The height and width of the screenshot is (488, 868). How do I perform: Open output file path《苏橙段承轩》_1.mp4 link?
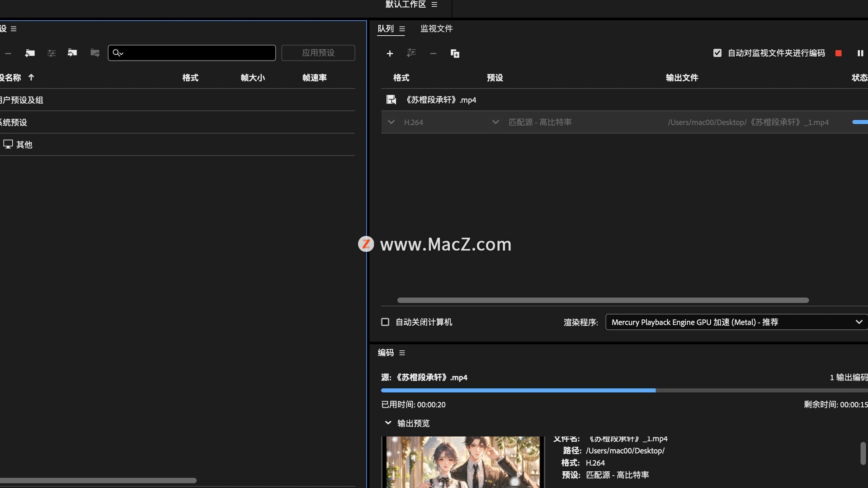tap(748, 122)
